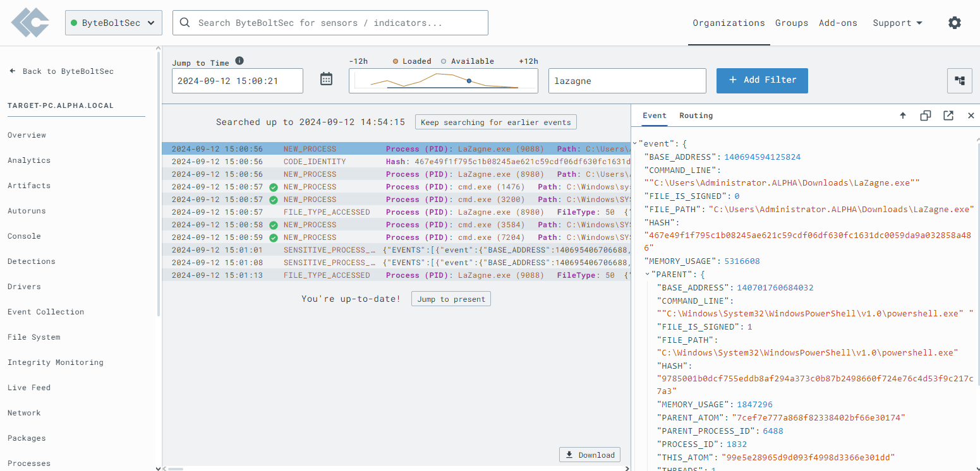
Task: Expand the Support menu
Action: pos(897,23)
